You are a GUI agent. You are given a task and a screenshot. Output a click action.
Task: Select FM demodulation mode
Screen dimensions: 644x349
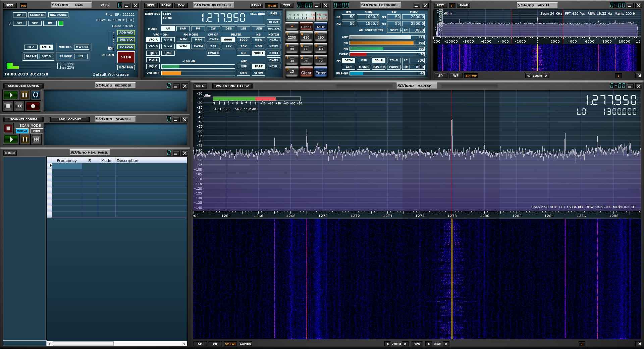point(198,29)
